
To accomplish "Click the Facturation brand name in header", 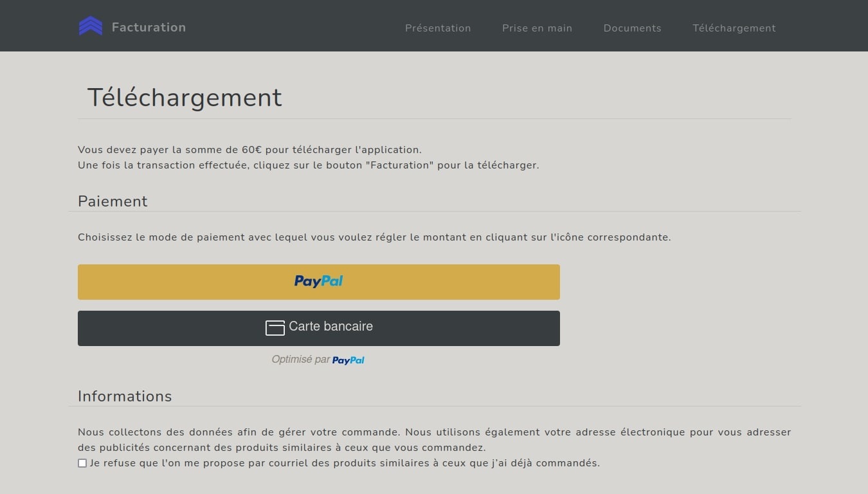I will coord(149,27).
